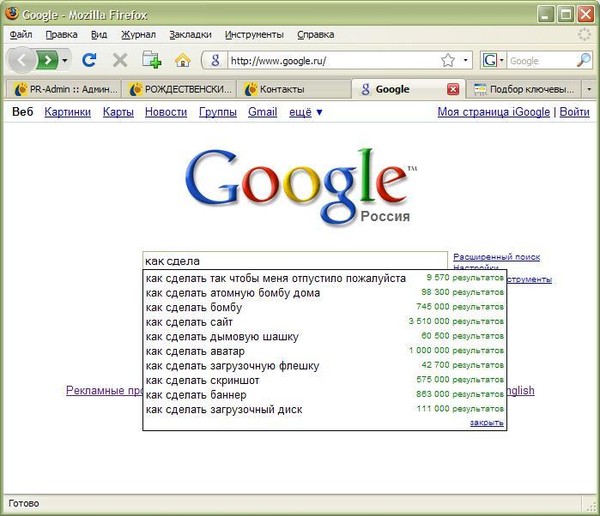Click the Google site icon in address bar
This screenshot has height=516, width=600.
tap(215, 60)
